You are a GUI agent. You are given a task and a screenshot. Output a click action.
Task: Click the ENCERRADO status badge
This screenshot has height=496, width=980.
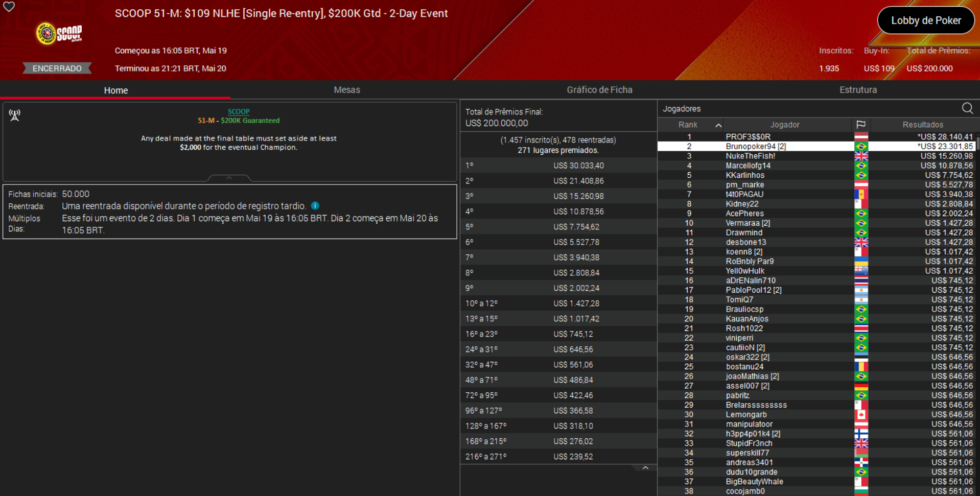[57, 68]
